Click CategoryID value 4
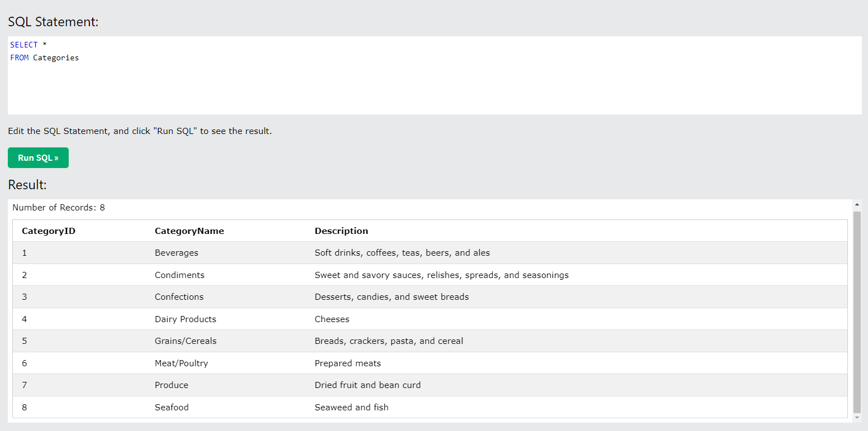868x431 pixels. pos(25,319)
